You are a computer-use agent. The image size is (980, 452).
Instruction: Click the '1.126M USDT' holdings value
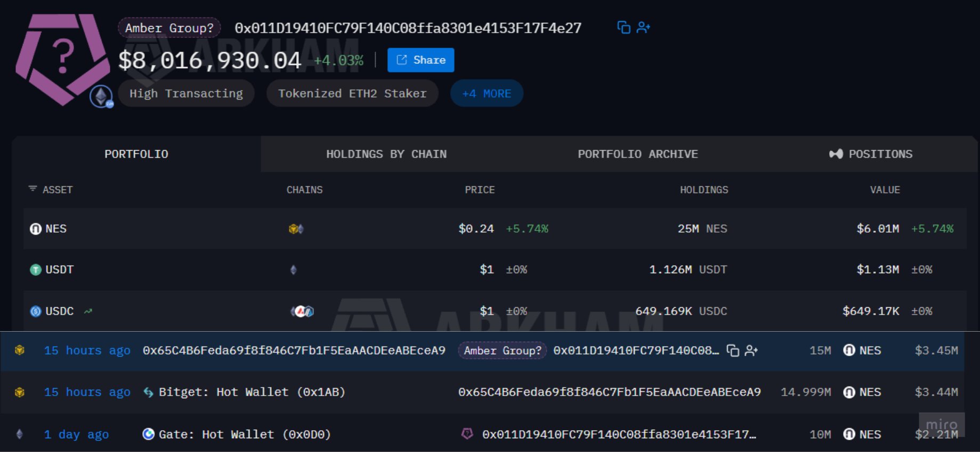tap(688, 270)
